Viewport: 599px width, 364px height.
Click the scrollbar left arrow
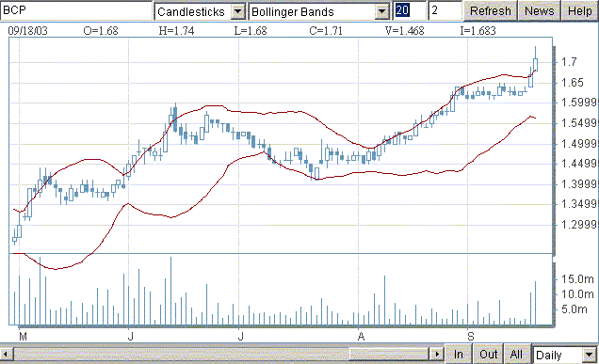click(6, 354)
